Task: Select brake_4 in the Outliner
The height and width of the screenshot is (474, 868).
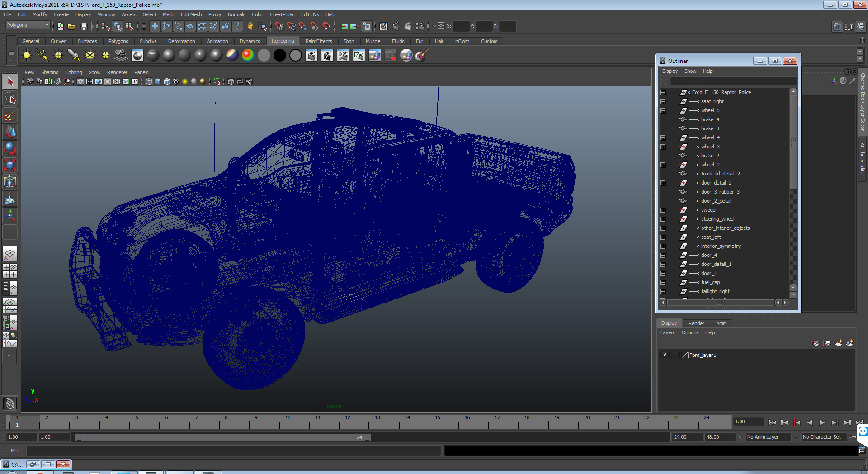Action: click(x=710, y=119)
